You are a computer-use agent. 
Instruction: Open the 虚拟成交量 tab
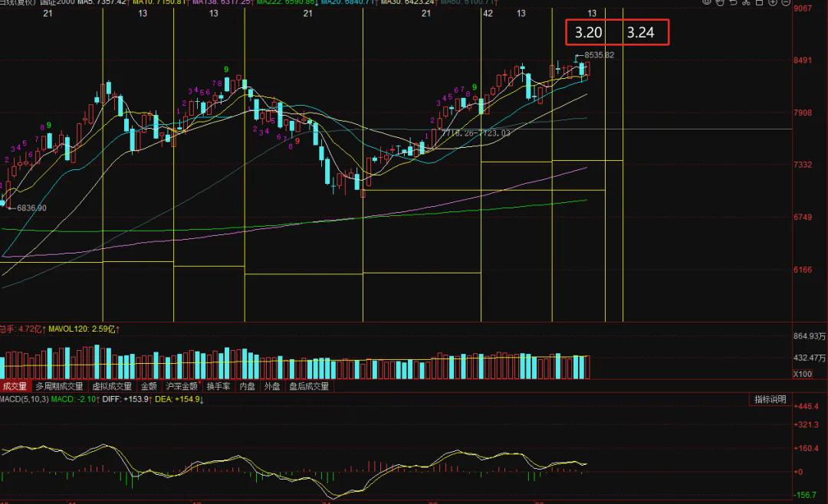[x=112, y=386]
